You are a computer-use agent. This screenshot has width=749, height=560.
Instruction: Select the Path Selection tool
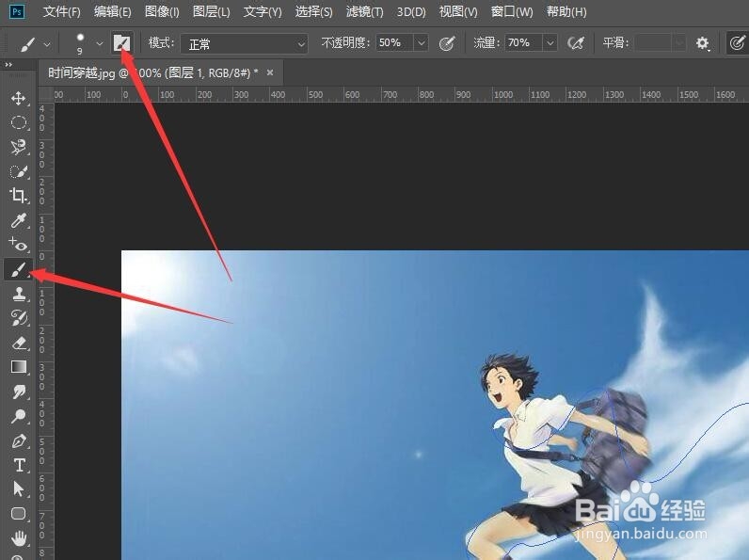pyautogui.click(x=18, y=489)
